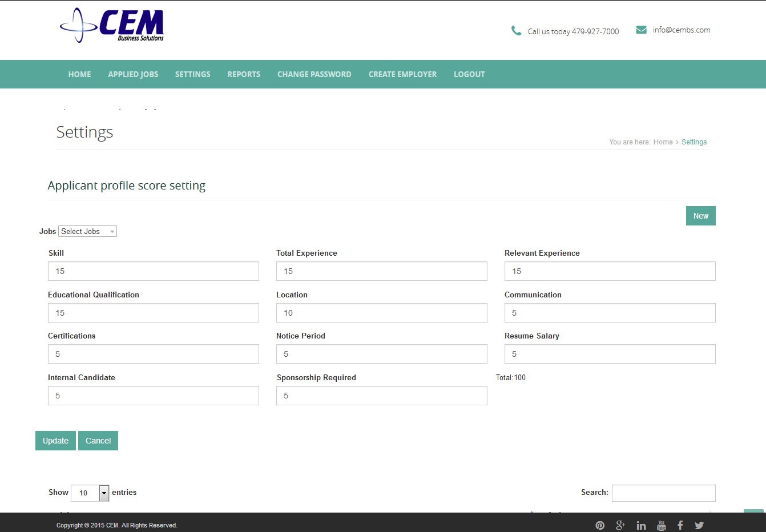
Task: Open the Twitter footer icon
Action: tap(699, 525)
